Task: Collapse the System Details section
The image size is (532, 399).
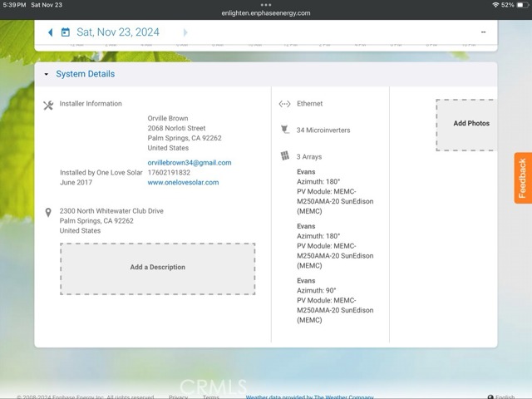Action: [x=47, y=74]
